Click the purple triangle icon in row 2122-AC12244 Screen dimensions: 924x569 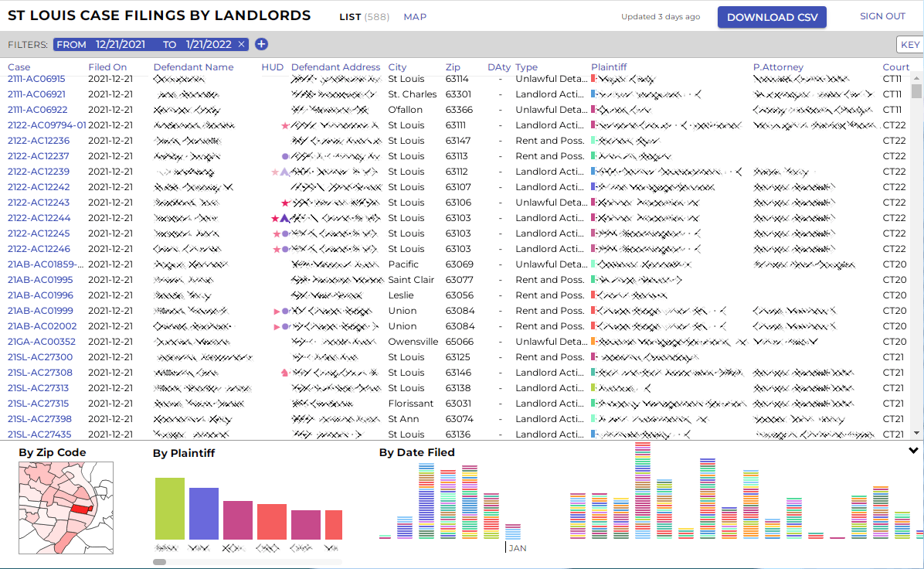click(x=284, y=218)
